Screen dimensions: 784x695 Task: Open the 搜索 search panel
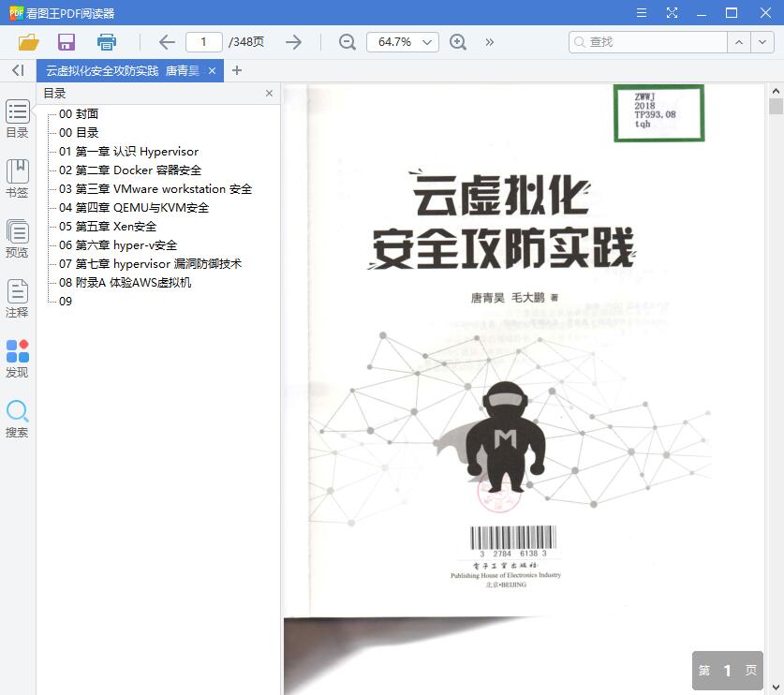point(17,415)
